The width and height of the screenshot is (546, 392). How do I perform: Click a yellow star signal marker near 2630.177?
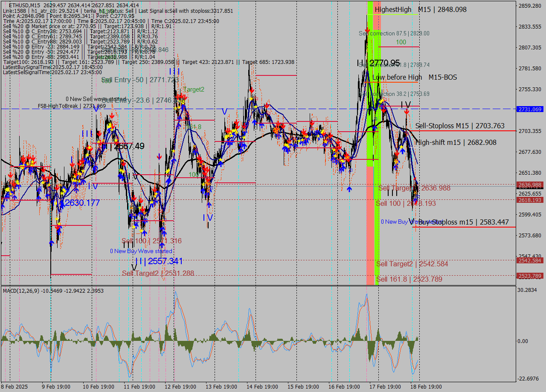[56, 203]
